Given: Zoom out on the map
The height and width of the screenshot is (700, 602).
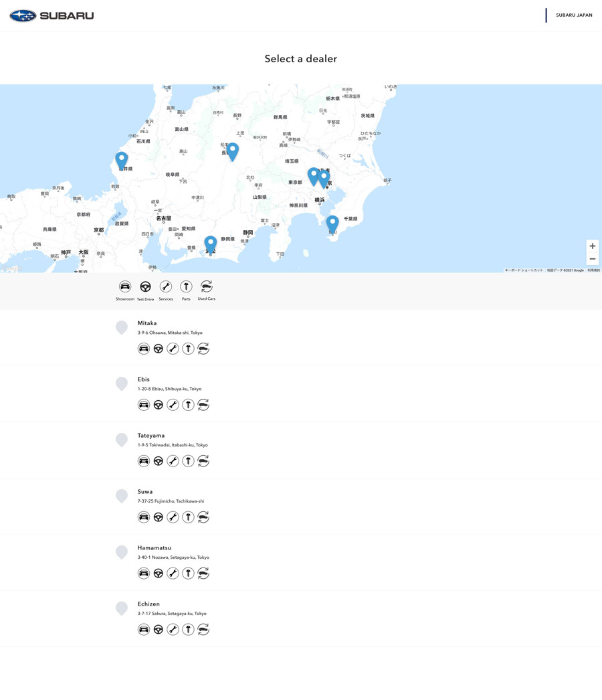Looking at the screenshot, I should coord(592,259).
